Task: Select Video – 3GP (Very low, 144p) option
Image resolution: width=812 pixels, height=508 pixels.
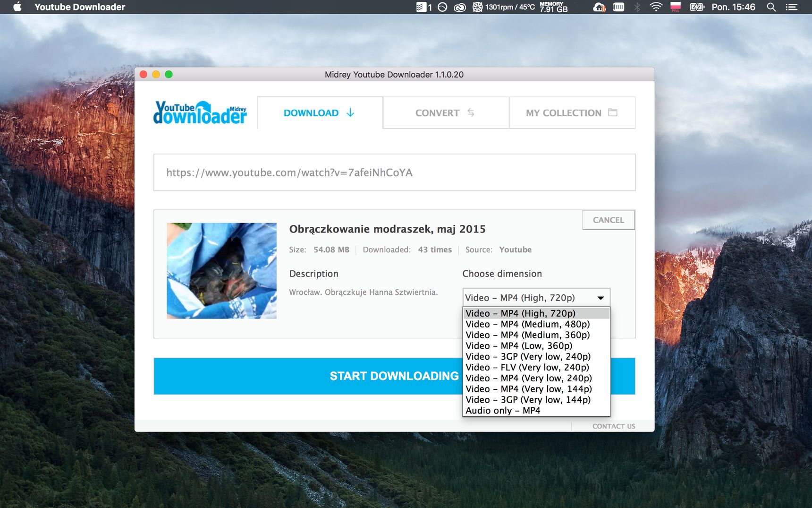Action: [536, 400]
